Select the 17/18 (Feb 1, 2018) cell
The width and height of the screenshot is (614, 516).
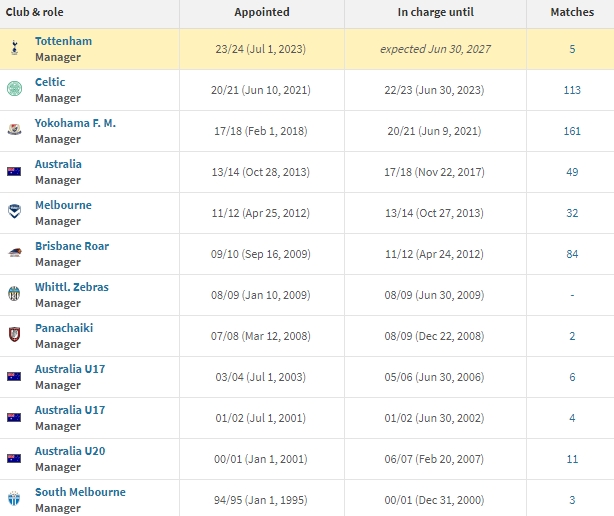point(260,131)
